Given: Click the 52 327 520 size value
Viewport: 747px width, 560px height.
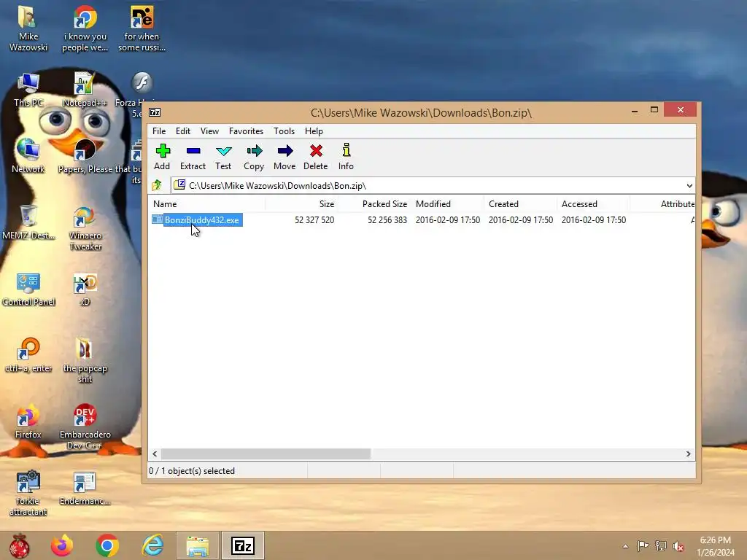Looking at the screenshot, I should pos(314,220).
